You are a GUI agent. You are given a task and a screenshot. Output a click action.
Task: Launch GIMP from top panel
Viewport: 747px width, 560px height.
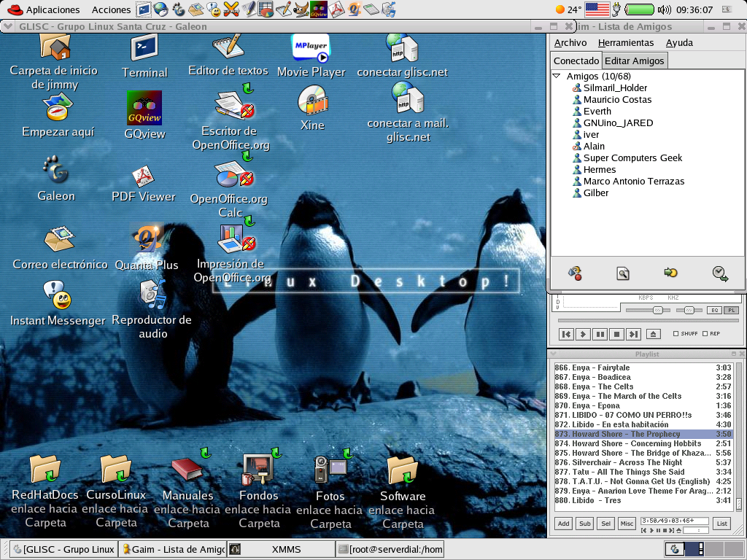[301, 9]
